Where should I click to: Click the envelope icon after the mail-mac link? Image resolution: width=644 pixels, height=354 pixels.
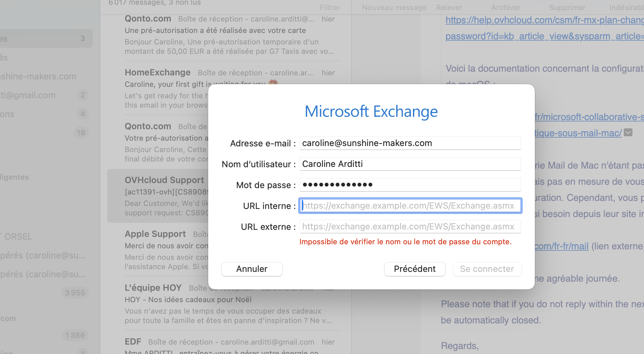point(628,133)
